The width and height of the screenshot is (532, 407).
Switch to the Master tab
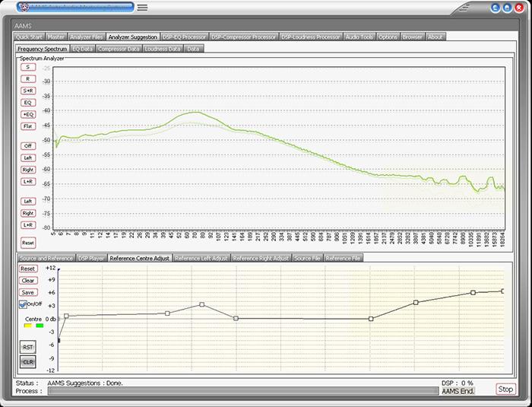[x=56, y=37]
